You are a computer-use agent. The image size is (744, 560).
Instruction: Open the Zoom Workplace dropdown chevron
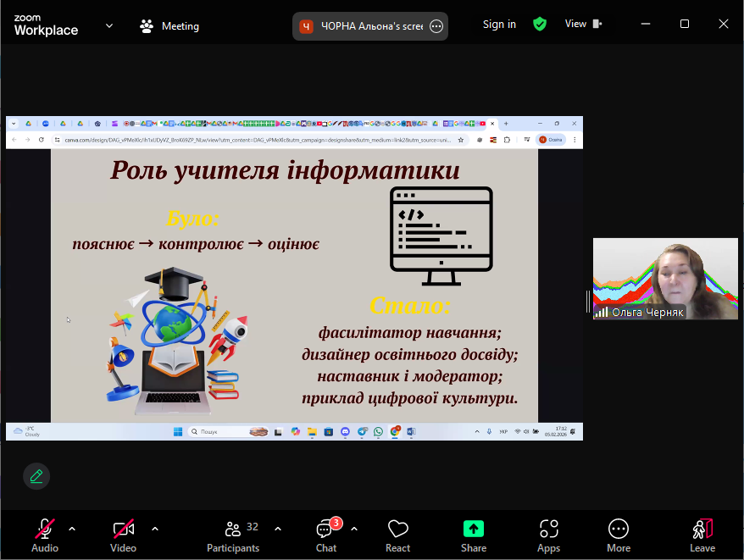109,25
